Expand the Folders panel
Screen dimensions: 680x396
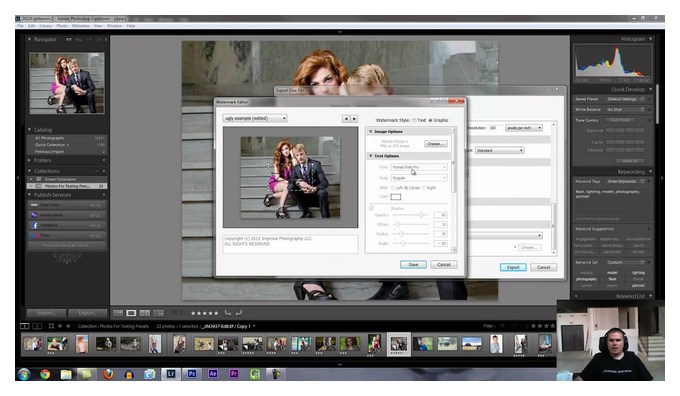29,160
